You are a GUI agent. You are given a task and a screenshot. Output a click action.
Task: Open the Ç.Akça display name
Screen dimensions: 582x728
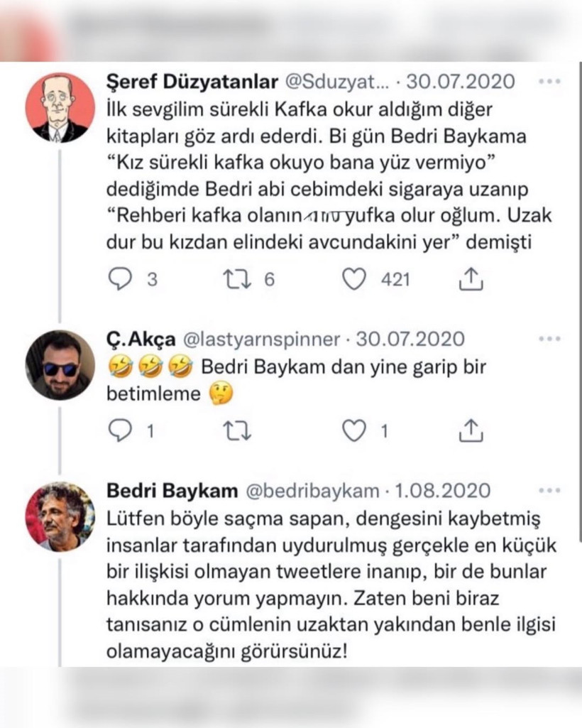pyautogui.click(x=141, y=339)
